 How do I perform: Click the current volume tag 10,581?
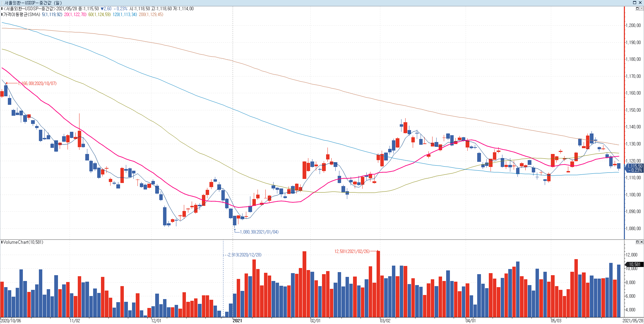634,264
